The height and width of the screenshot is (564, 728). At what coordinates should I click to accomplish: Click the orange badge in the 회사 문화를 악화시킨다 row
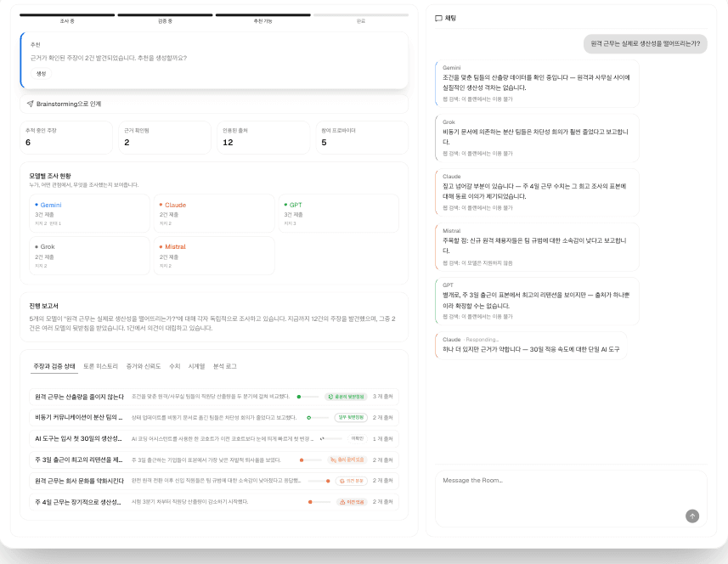point(352,481)
